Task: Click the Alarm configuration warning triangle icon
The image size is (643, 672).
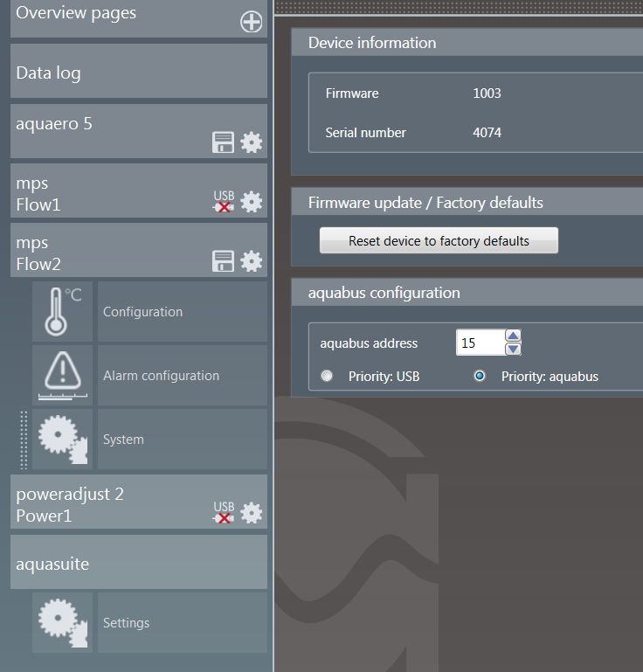Action: (x=63, y=376)
